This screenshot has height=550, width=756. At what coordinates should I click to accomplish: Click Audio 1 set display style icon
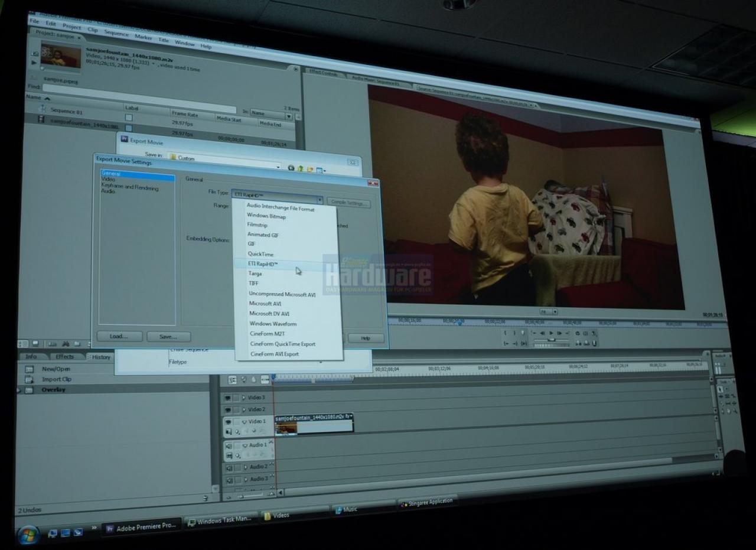tap(229, 455)
